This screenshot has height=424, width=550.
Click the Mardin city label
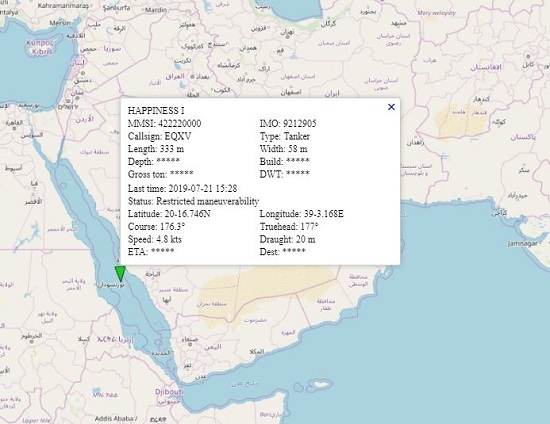(x=156, y=10)
